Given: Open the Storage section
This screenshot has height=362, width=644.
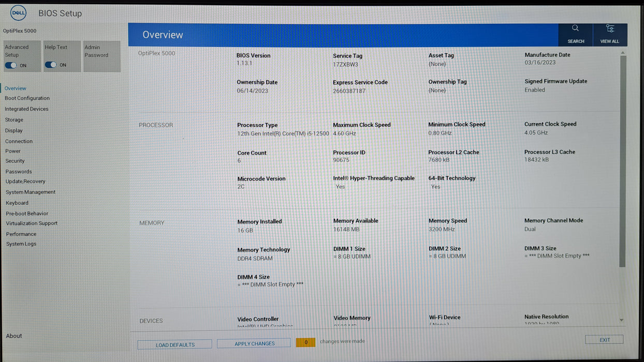Looking at the screenshot, I should click(x=14, y=120).
